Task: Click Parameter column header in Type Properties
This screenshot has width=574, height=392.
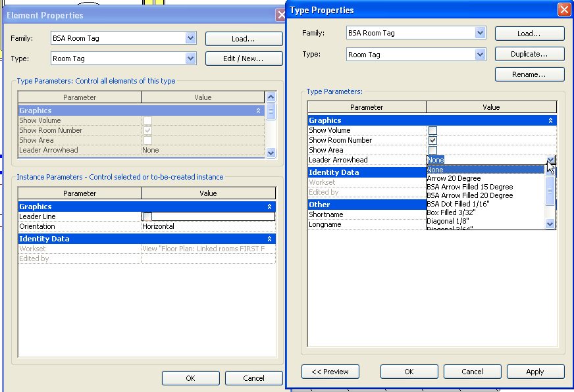Action: tap(367, 107)
